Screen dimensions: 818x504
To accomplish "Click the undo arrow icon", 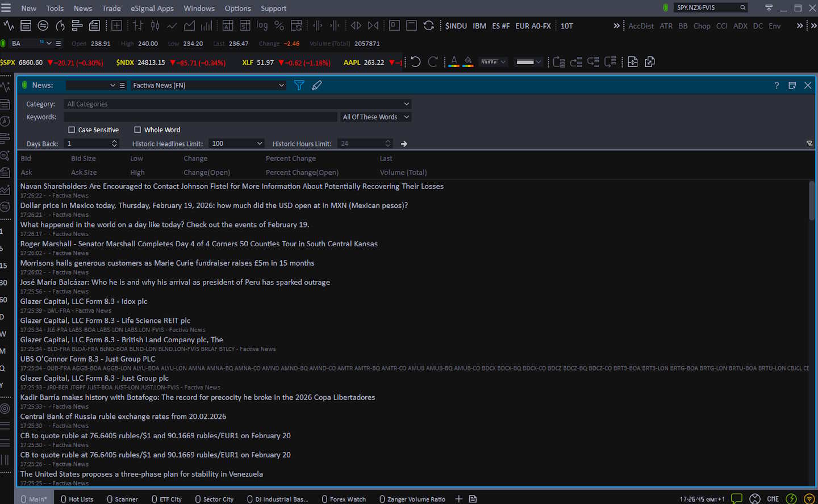I will (416, 62).
